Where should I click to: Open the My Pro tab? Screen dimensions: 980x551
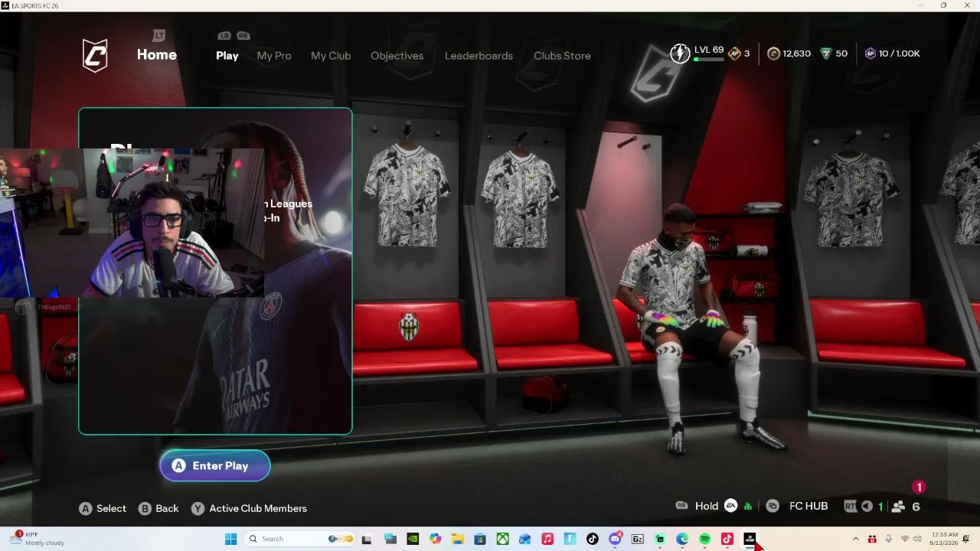tap(274, 56)
